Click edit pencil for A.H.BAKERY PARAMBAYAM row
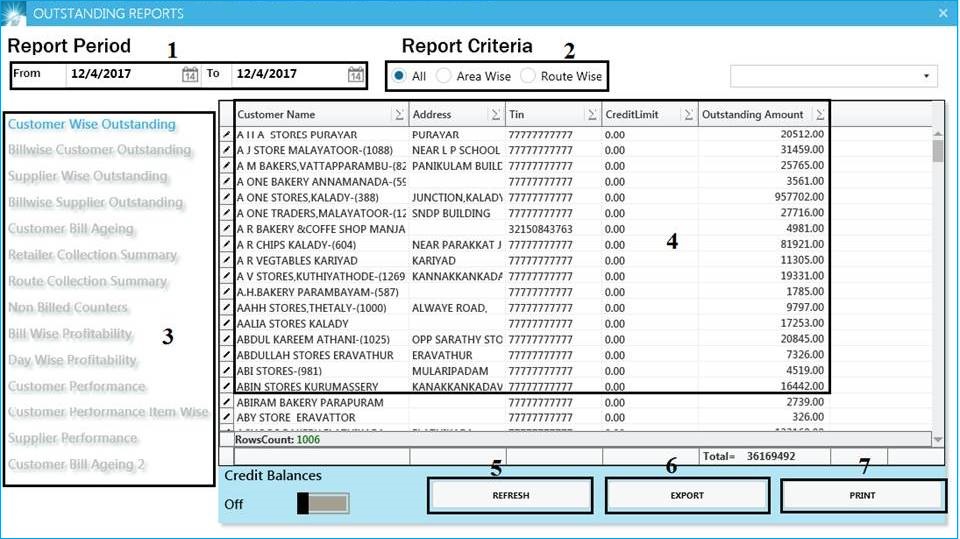The height and width of the screenshot is (539, 960). point(227,292)
